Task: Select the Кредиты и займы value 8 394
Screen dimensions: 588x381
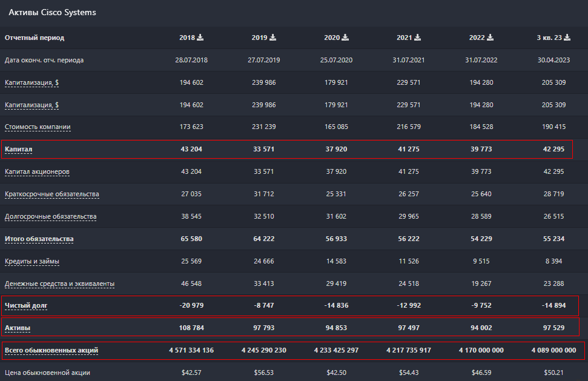Action: click(x=553, y=262)
